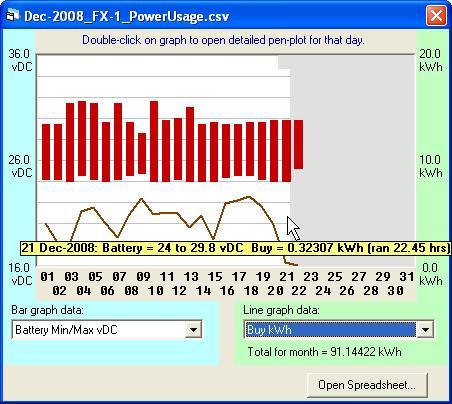Click the 'Bar graph data:' label

[47, 310]
